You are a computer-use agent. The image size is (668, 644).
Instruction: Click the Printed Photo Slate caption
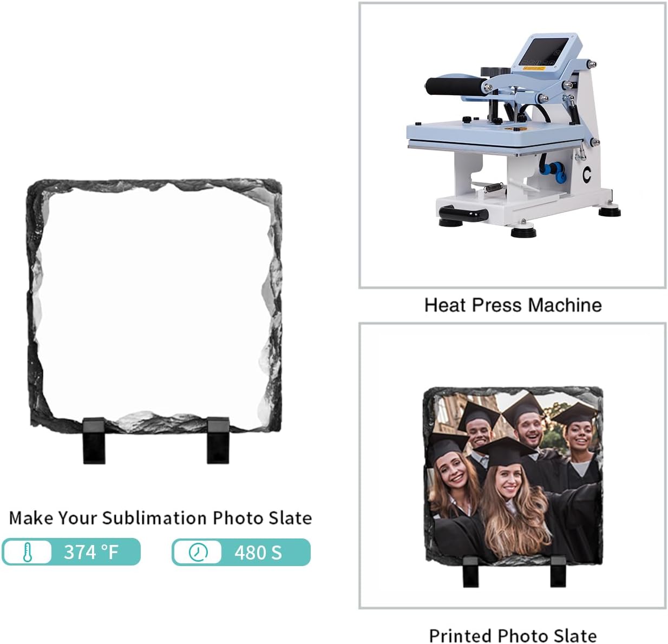513,634
